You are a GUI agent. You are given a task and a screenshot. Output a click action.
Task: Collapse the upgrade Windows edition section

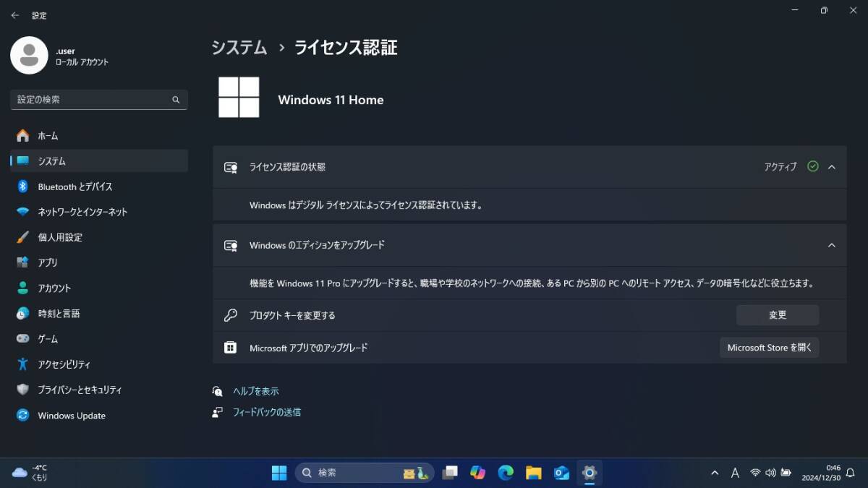832,245
